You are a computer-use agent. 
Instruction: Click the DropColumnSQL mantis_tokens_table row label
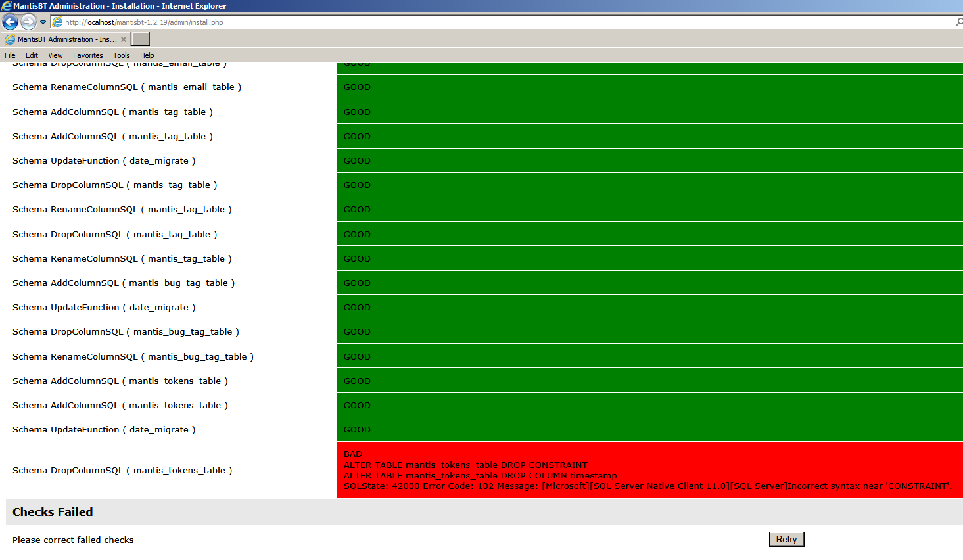click(x=122, y=471)
